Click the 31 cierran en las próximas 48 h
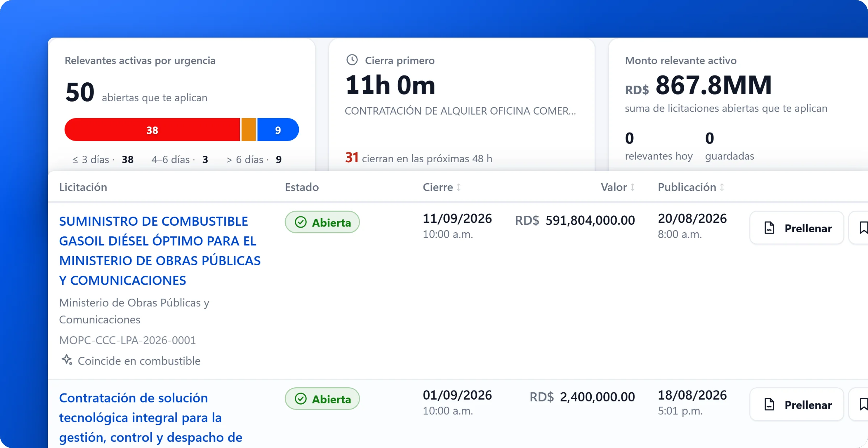This screenshot has height=448, width=868. [418, 158]
